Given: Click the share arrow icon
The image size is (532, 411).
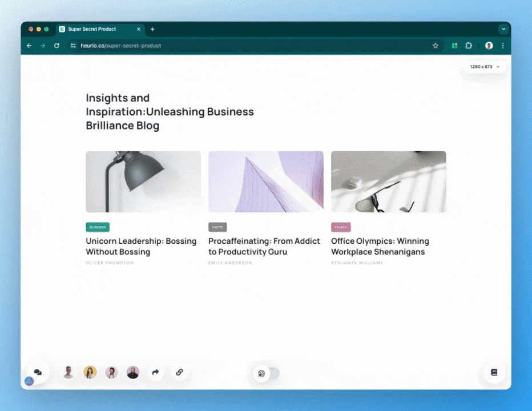Looking at the screenshot, I should tap(155, 372).
